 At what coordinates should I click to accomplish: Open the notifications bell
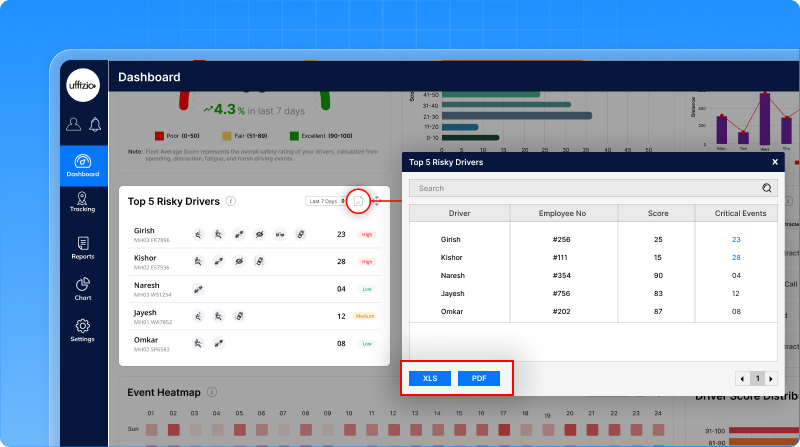95,124
